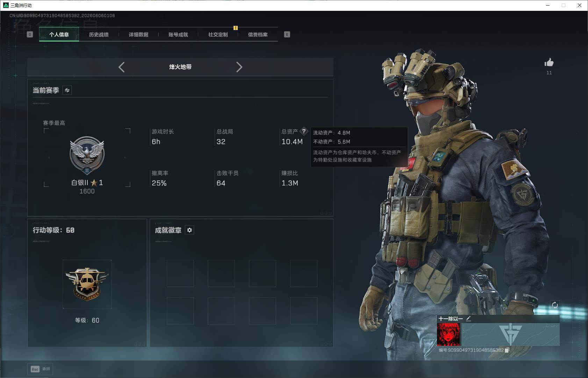Click the 行动等级: 60 heading
The image size is (588, 378).
click(x=53, y=230)
